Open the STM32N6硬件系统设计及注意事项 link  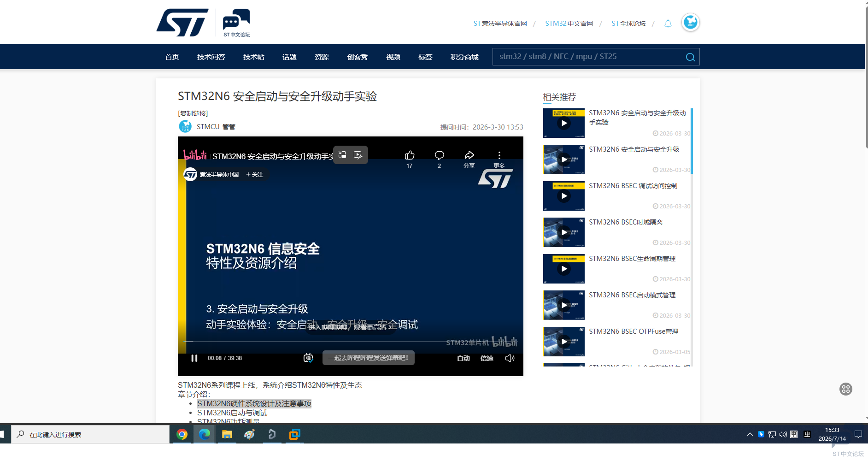(x=254, y=403)
